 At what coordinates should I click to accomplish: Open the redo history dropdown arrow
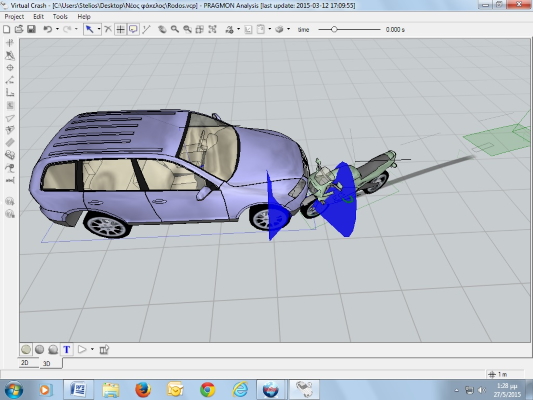[x=76, y=29]
